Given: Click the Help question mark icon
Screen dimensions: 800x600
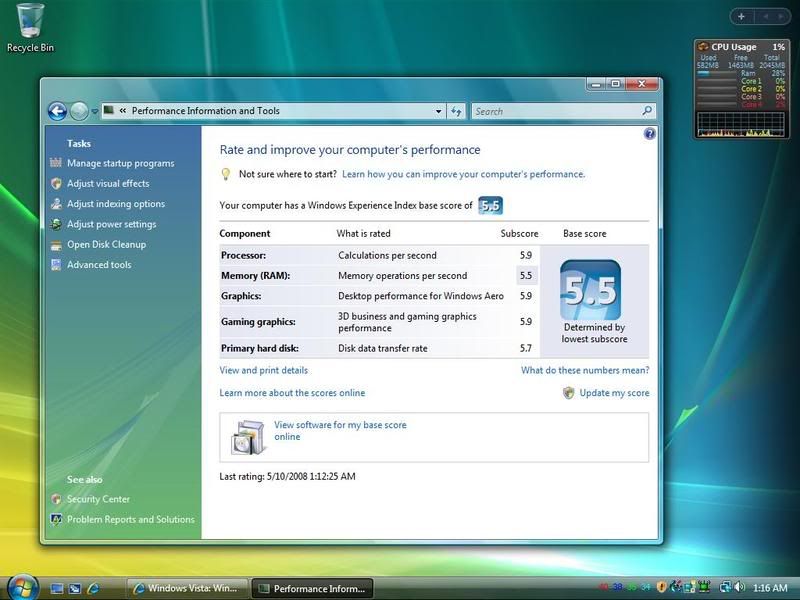Looking at the screenshot, I should tap(649, 133).
